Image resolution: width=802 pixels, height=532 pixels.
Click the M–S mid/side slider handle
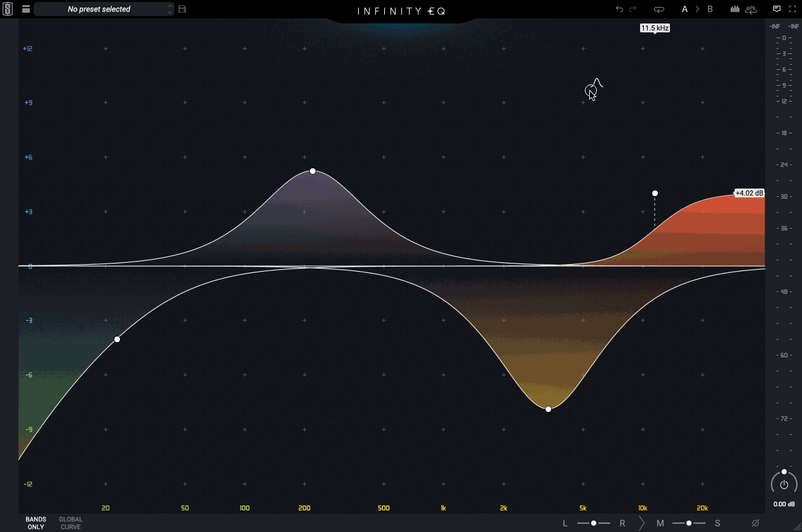point(689,523)
